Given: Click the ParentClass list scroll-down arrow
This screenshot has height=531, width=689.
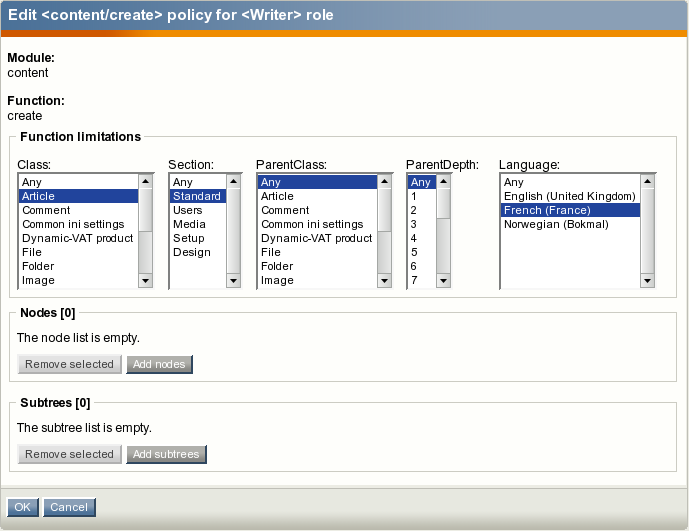Looking at the screenshot, I should [x=384, y=281].
